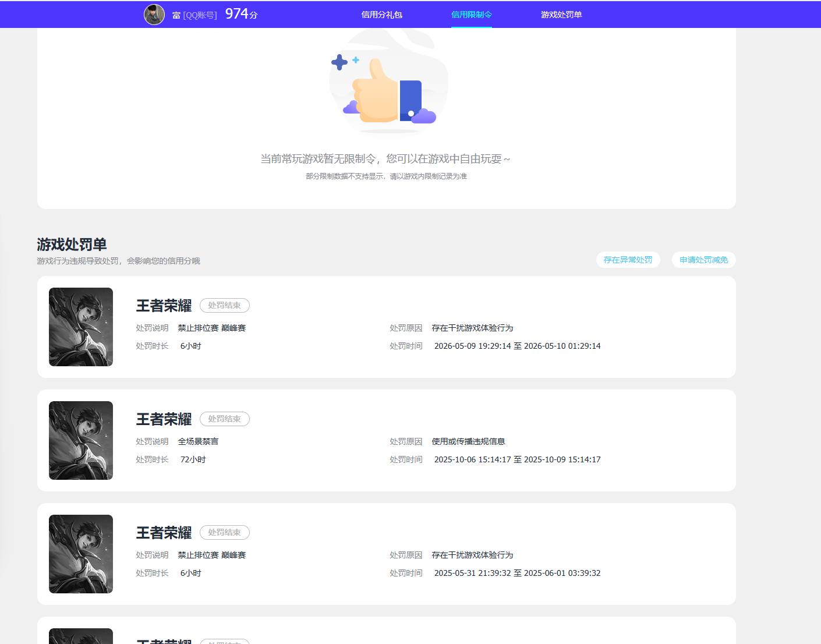Click the [QQ账号] label in header
This screenshot has height=644, width=821.
click(200, 15)
